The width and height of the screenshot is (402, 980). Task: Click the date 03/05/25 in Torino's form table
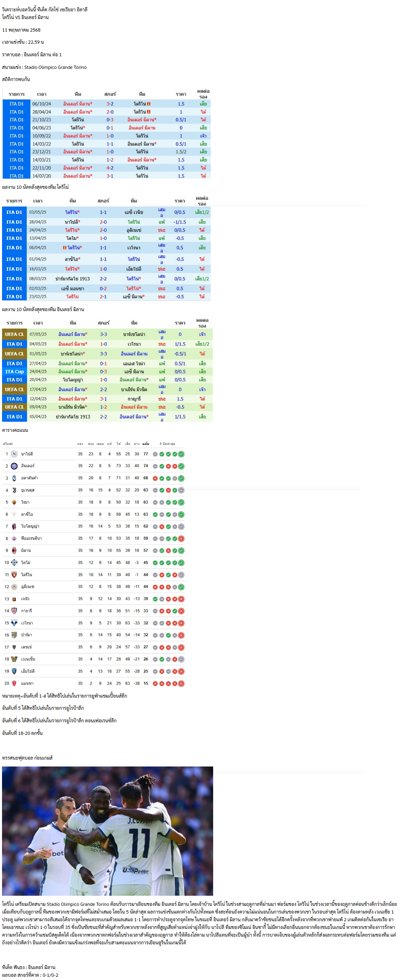pos(38,212)
